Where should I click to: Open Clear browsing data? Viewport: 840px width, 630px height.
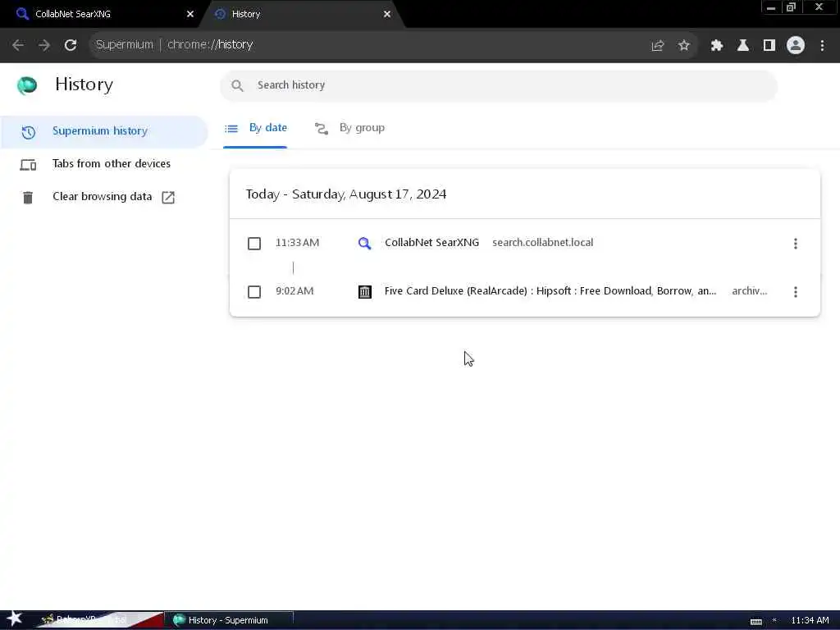tap(104, 197)
